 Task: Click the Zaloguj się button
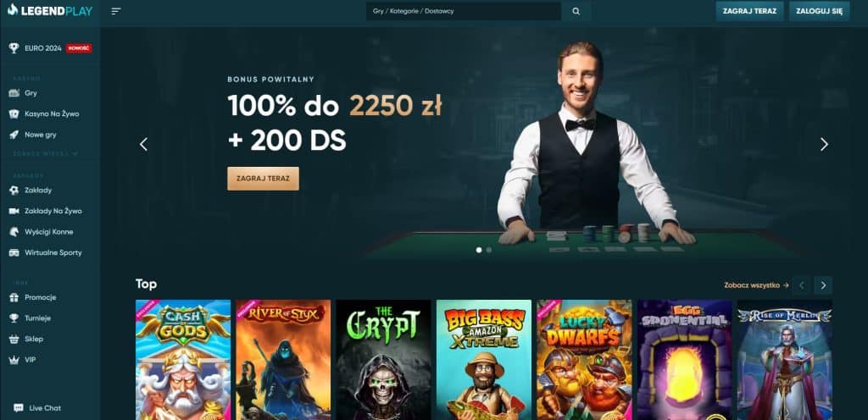coord(820,11)
